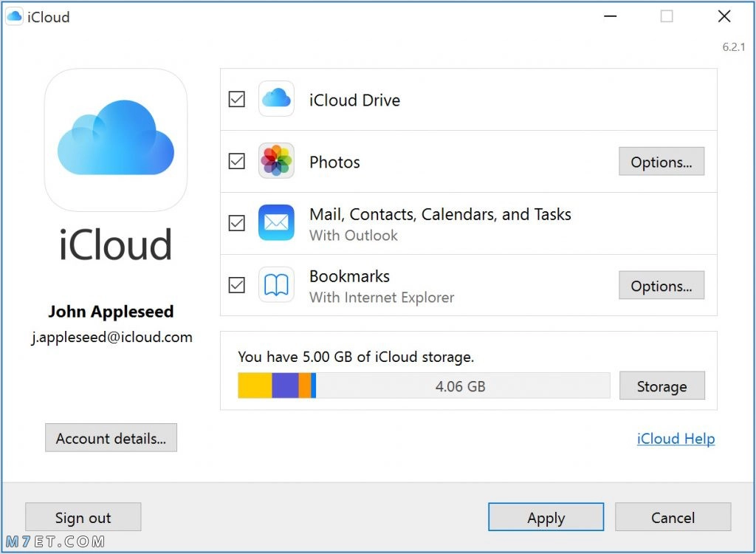Click the large iCloud wordmark text

tap(116, 244)
